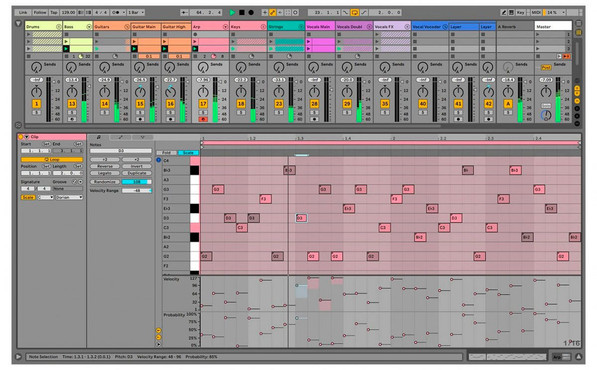
Task: Click track activator 17 for Arp
Action: tap(203, 104)
